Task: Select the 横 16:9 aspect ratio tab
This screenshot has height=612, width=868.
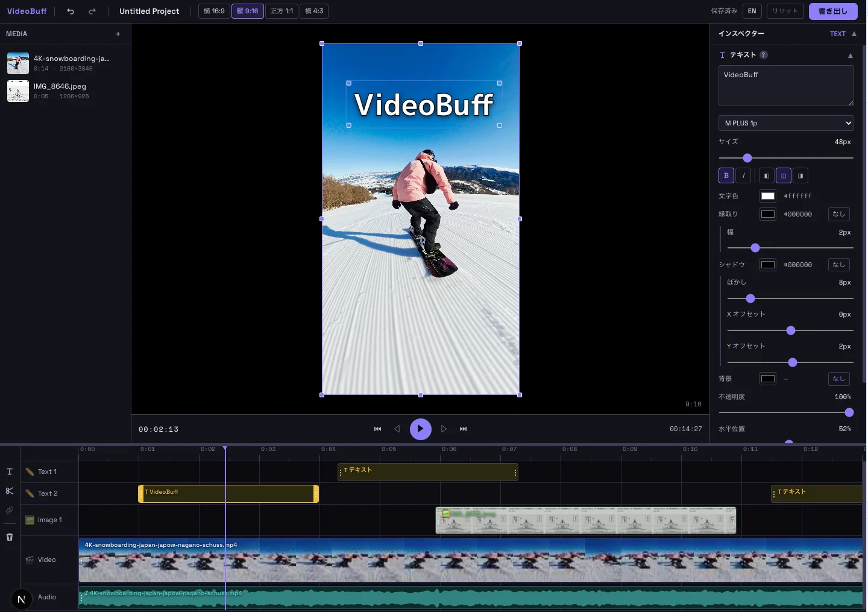Action: point(214,11)
